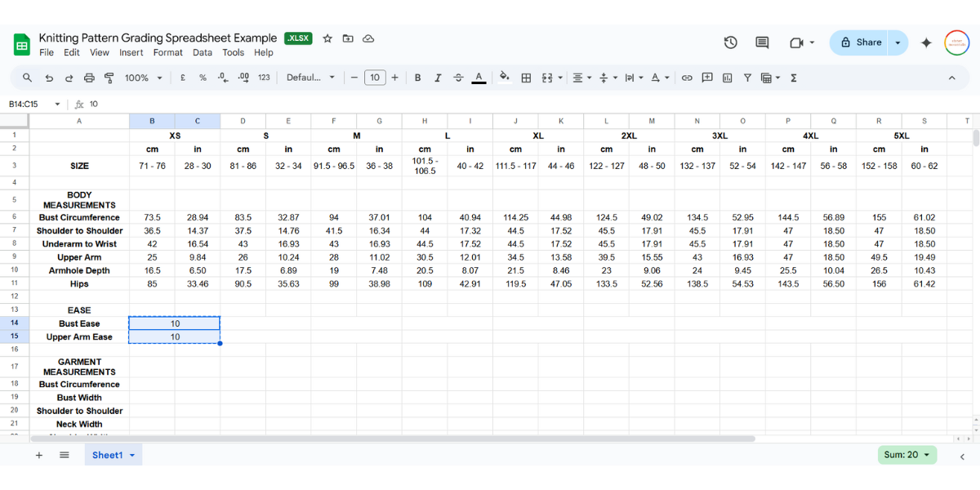The image size is (980, 490).
Task: Activate the paint format tool
Action: tap(109, 78)
